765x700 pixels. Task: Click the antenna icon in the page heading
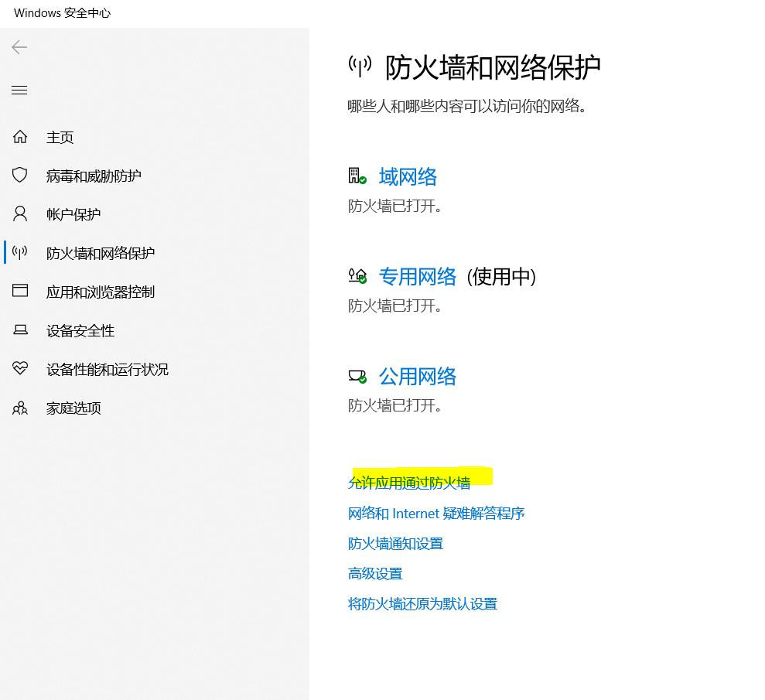tap(360, 66)
